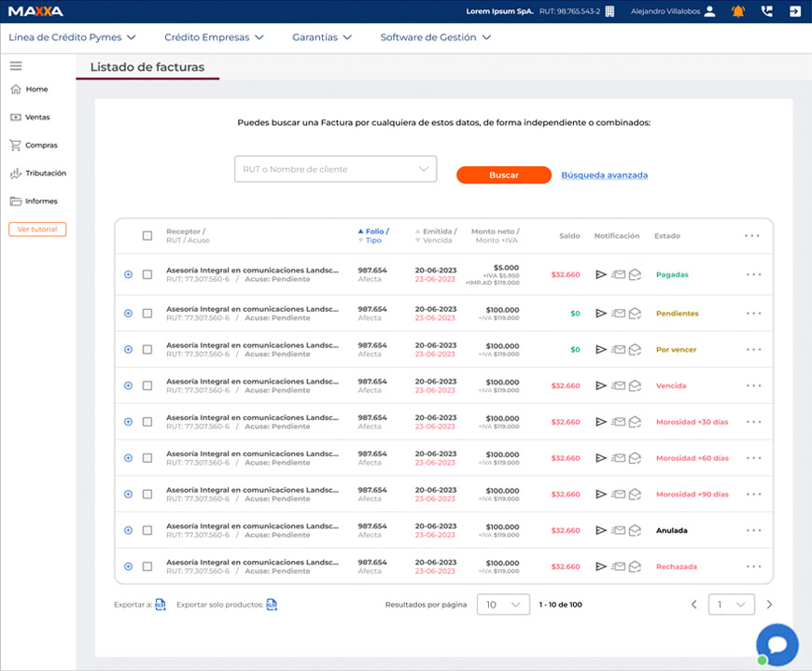Screen dimensions: 812x671
Task: Open page number dropdown showing 1
Action: tap(731, 604)
